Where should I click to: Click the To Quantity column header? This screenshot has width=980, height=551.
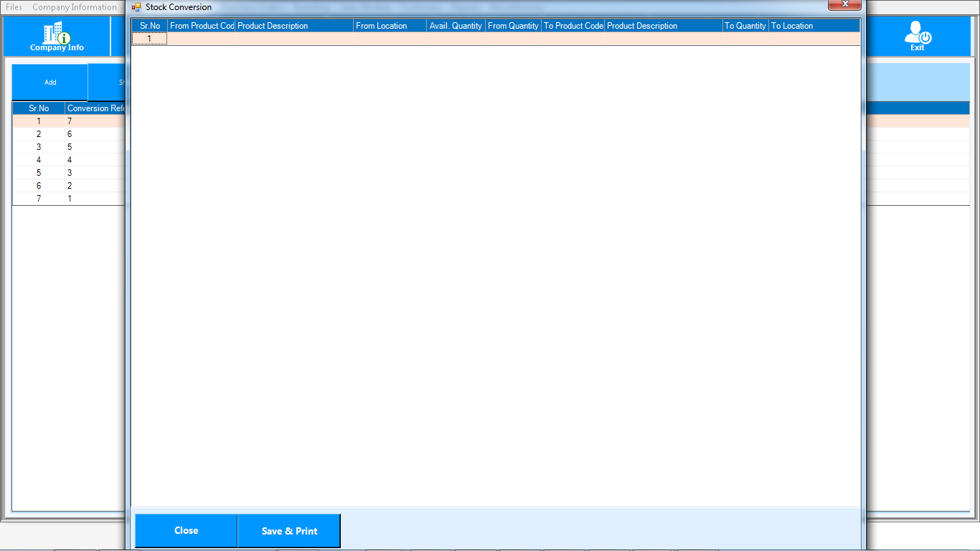coord(745,26)
